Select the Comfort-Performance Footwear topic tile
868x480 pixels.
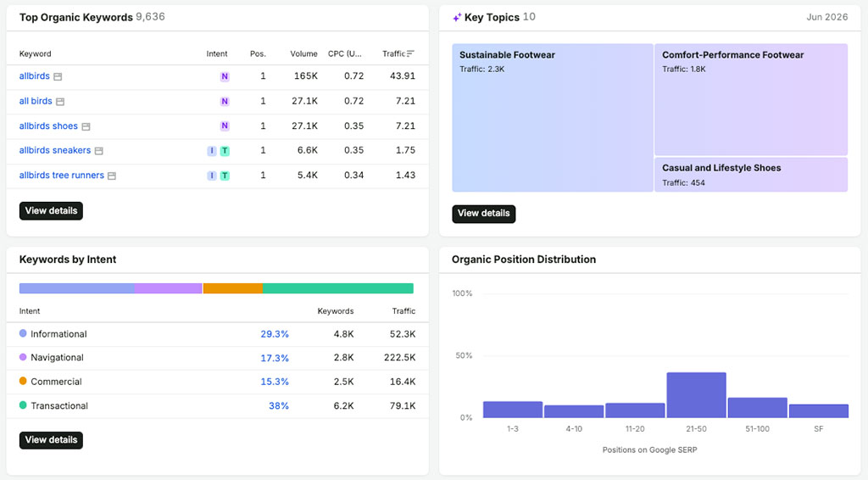click(x=751, y=100)
